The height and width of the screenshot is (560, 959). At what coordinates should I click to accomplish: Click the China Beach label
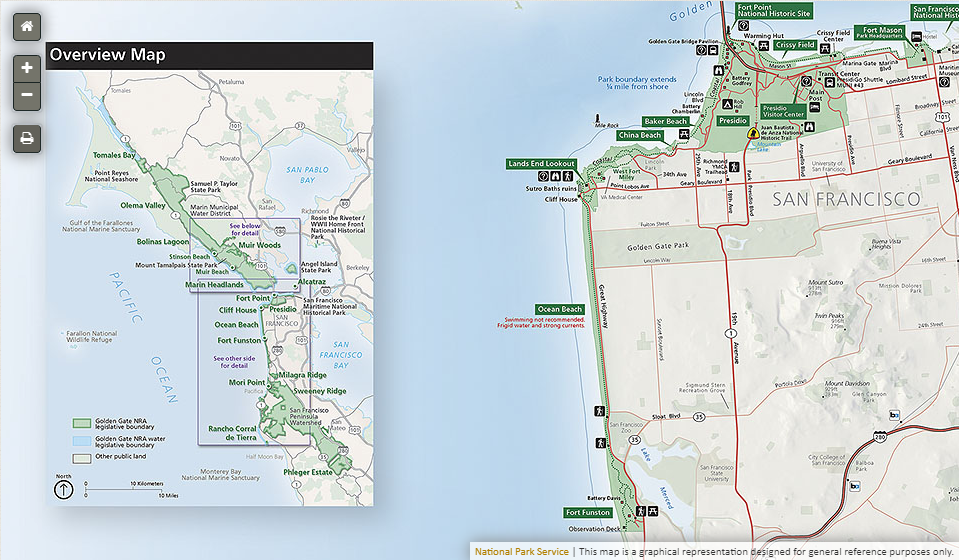coord(640,135)
